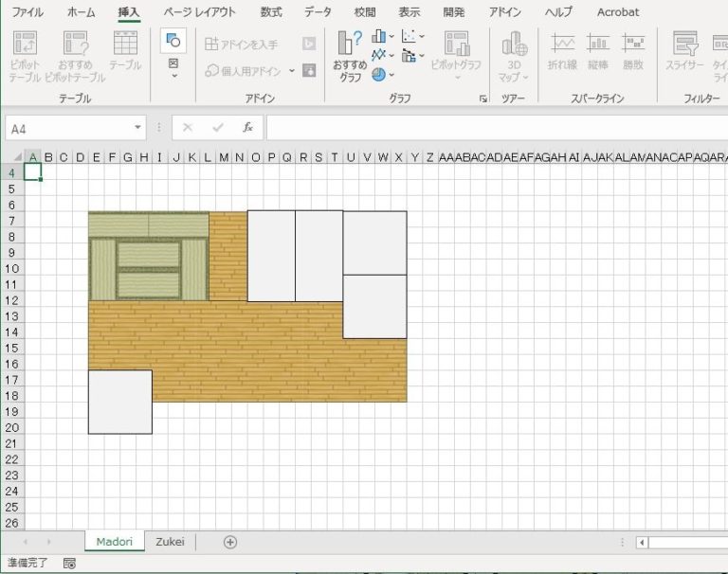728x574 pixels.
Task: Click the Power View-like addin icon near アドイン
Action: tap(309, 45)
